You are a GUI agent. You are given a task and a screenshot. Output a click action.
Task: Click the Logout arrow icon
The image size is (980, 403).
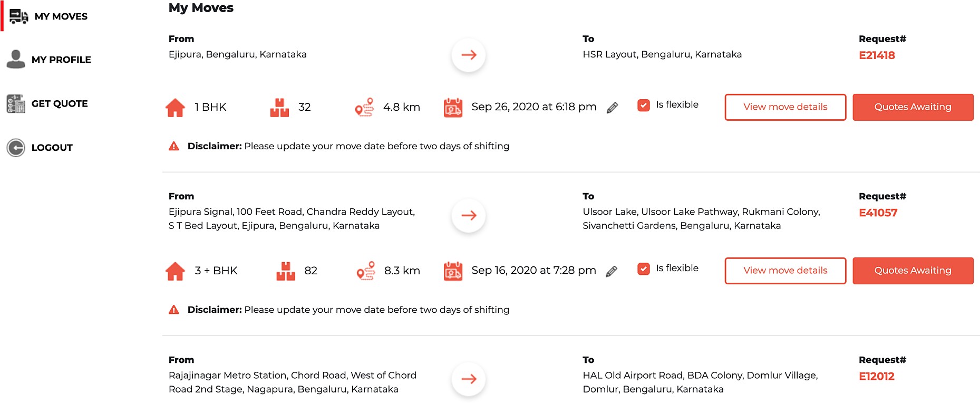click(16, 148)
